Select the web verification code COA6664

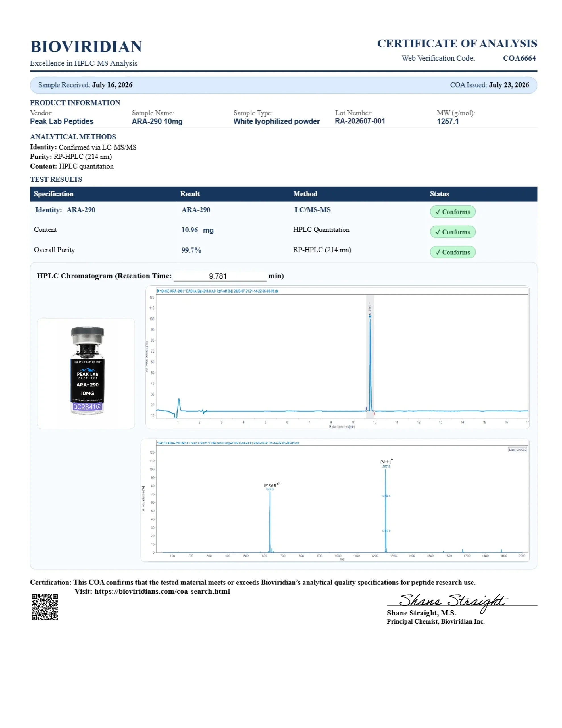(x=519, y=58)
